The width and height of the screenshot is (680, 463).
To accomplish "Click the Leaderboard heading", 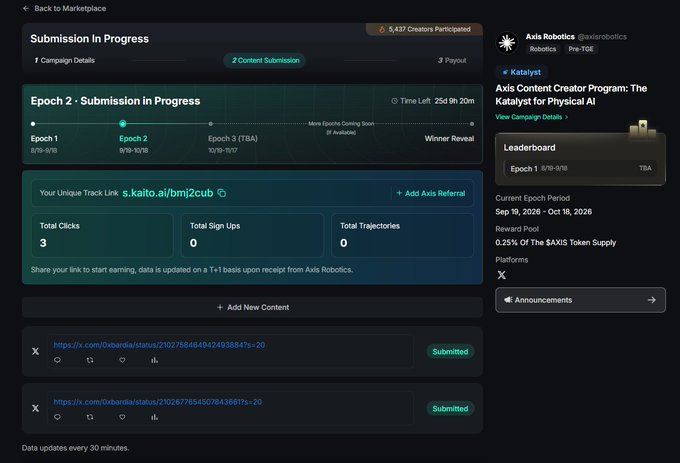I will 529,147.
